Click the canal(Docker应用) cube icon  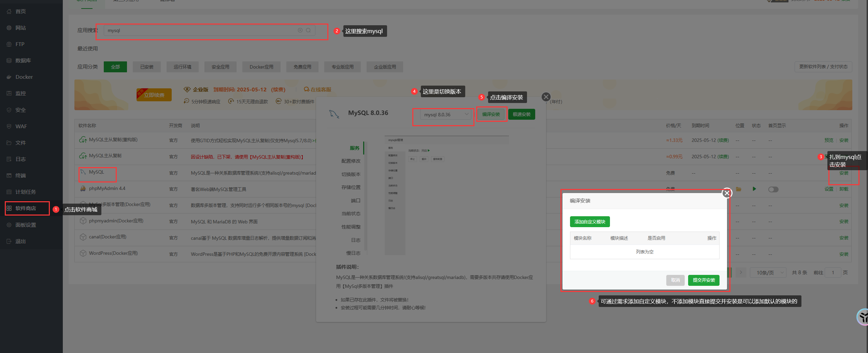pyautogui.click(x=83, y=237)
